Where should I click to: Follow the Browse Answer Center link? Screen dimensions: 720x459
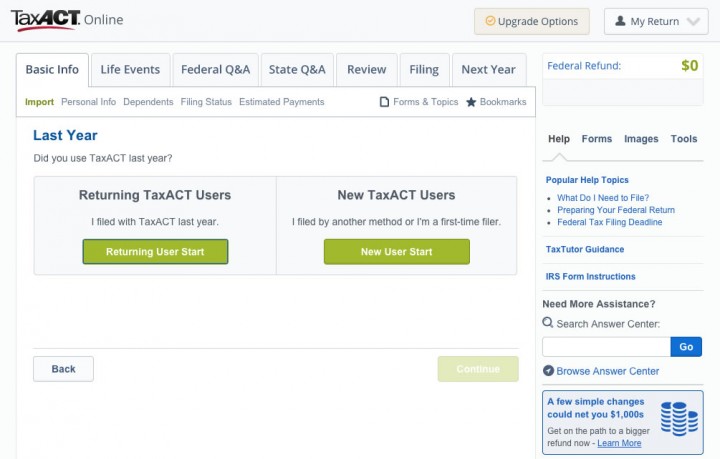pyautogui.click(x=607, y=371)
